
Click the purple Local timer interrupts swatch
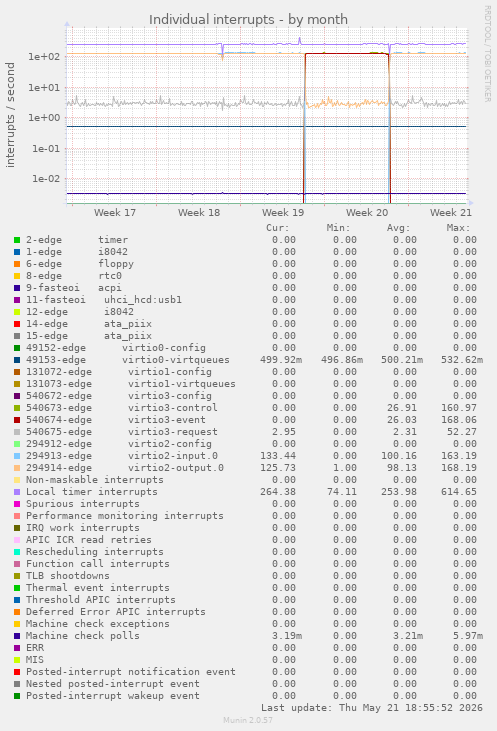point(17,492)
